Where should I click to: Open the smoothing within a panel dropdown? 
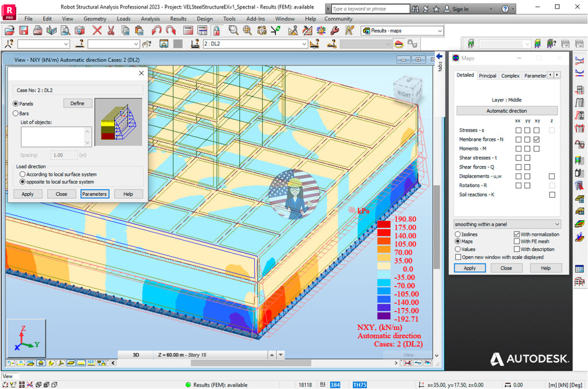507,224
